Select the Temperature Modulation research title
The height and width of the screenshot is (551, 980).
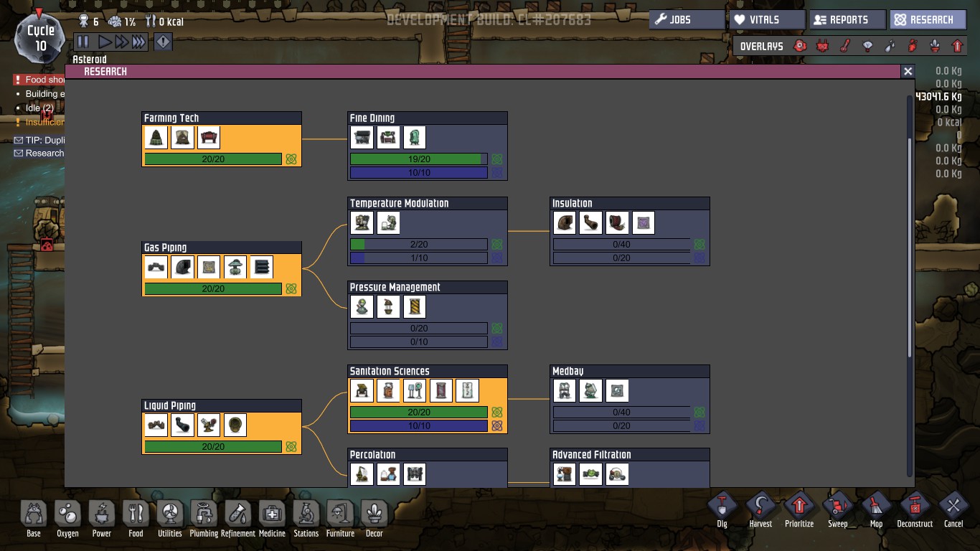tap(399, 204)
